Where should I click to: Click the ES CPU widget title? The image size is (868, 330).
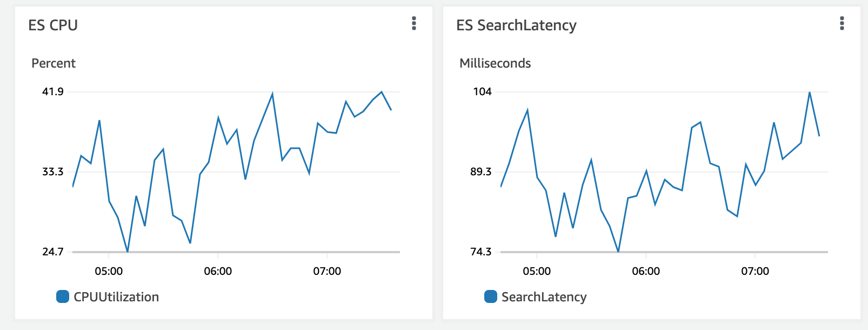pyautogui.click(x=53, y=25)
